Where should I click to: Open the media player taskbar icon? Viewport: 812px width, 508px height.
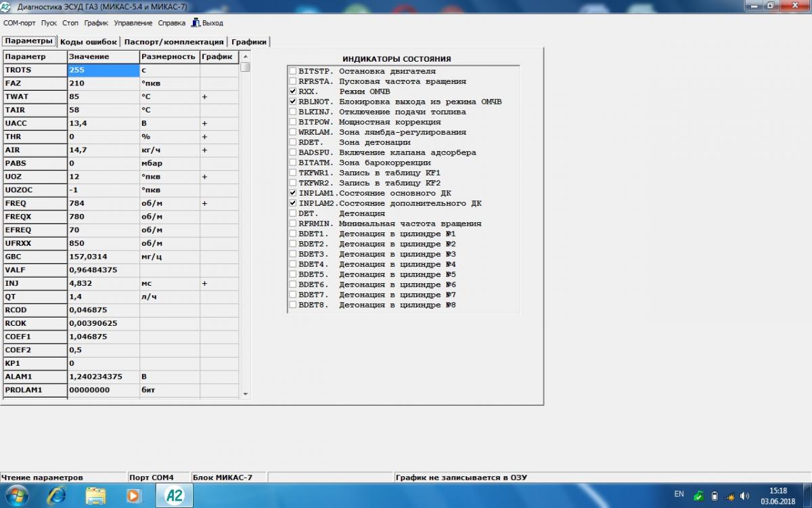[x=133, y=495]
